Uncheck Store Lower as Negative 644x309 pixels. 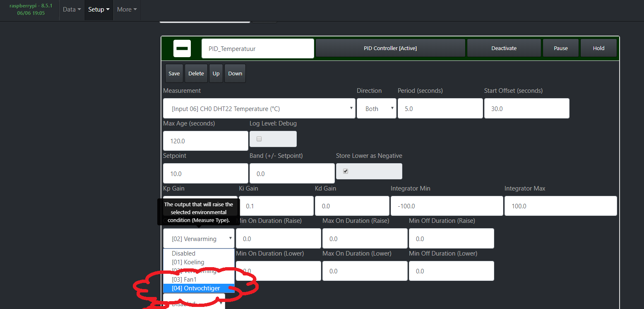346,171
